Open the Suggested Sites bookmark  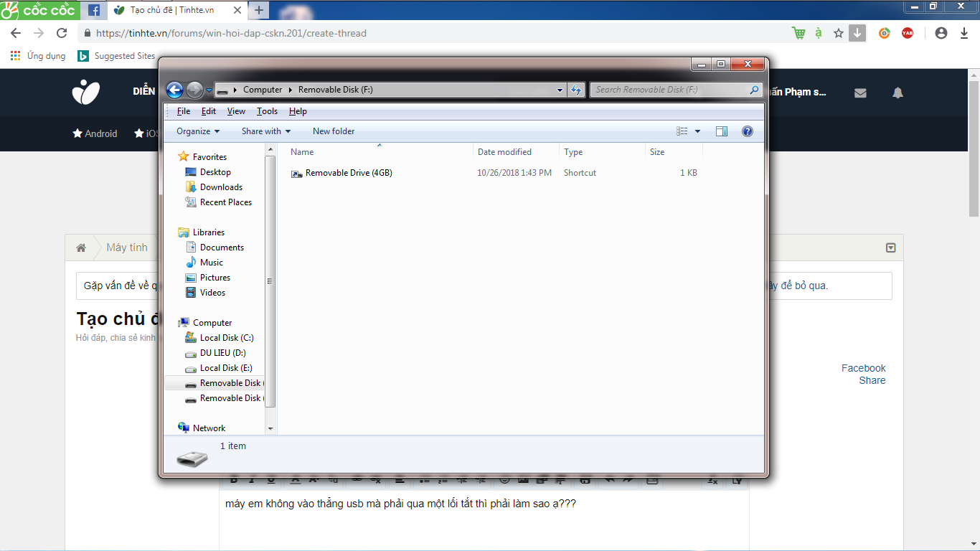(x=116, y=56)
